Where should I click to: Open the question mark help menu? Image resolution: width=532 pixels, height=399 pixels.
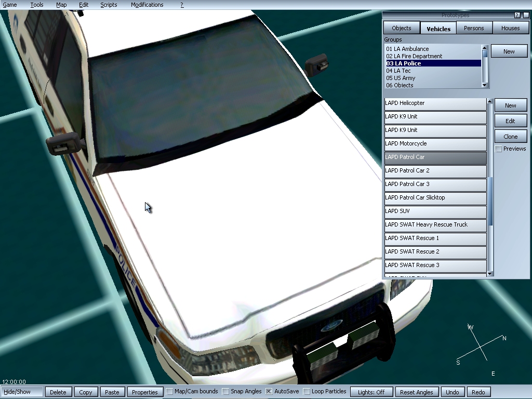(x=182, y=5)
